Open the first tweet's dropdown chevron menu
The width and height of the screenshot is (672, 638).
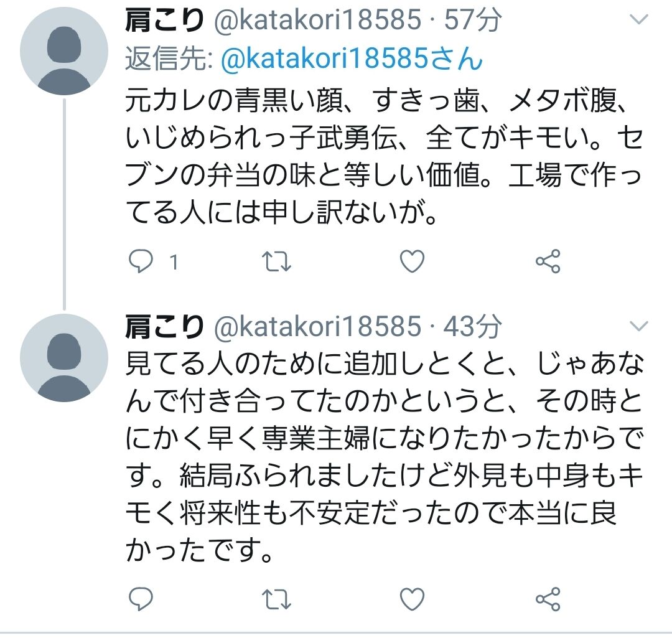coord(638,21)
